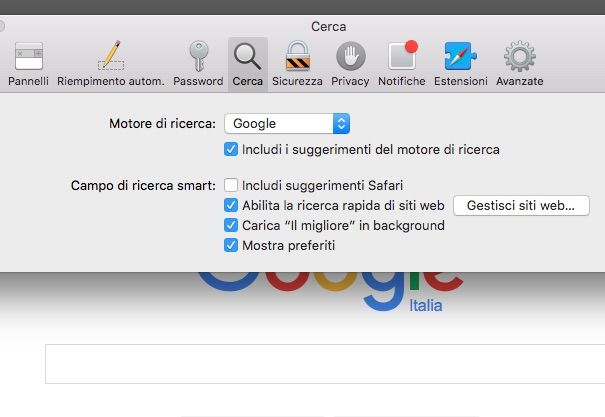Click the Google Italia logo
Screen dimensions: 605x417
coord(331,292)
